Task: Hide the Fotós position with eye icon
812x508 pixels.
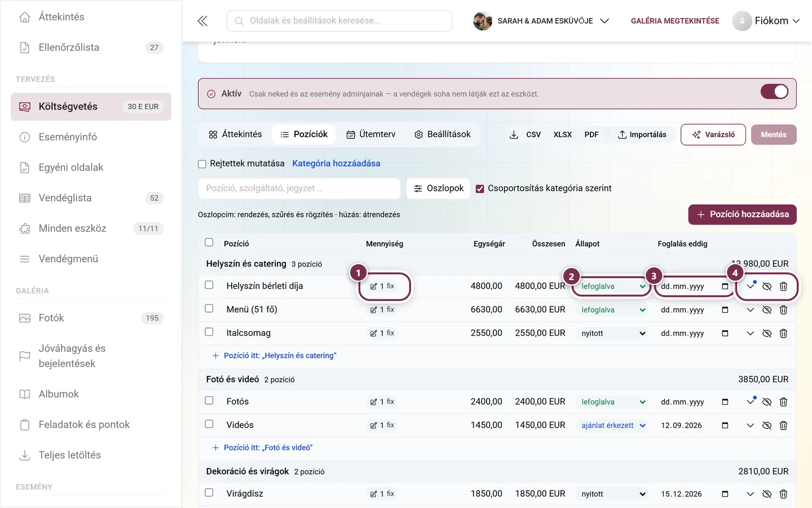Action: click(767, 402)
